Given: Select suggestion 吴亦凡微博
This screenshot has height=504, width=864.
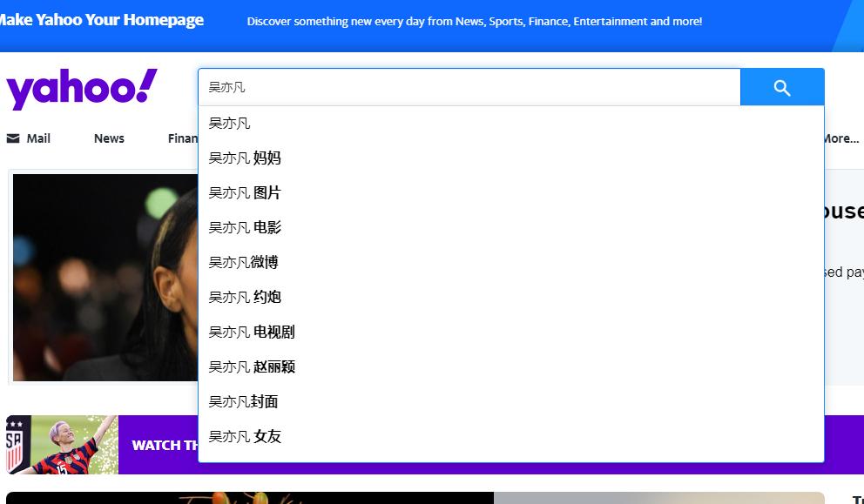Looking at the screenshot, I should coord(510,262).
